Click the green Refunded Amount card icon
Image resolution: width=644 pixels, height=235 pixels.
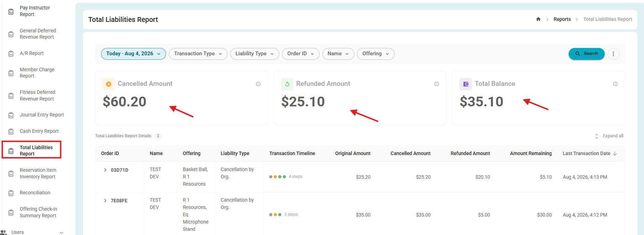coord(287,84)
